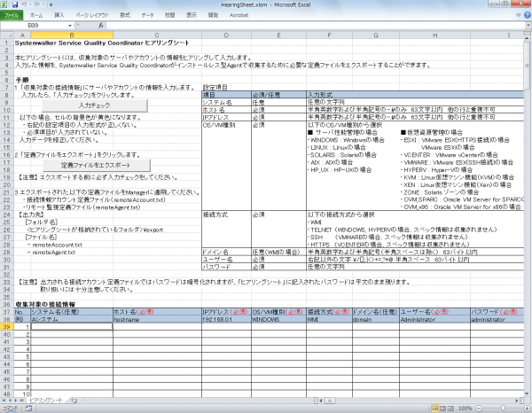Click the Insert Worksheet icon beside the sheet tab

click(74, 401)
